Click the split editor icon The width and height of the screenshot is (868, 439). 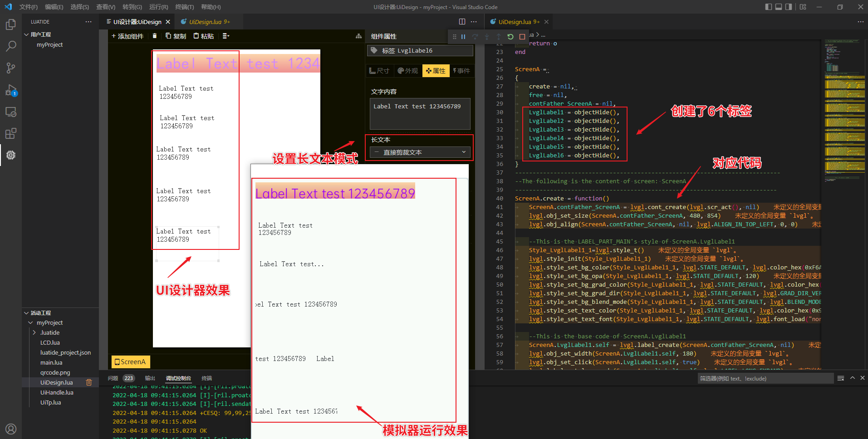tap(462, 22)
